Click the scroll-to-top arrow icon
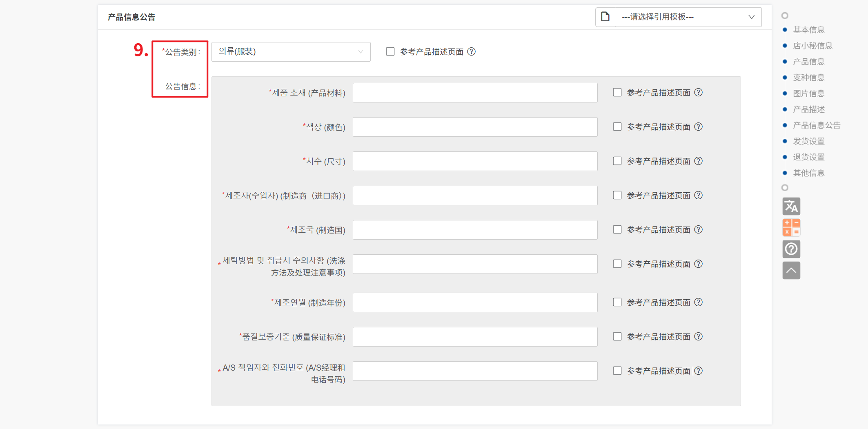 [x=791, y=270]
